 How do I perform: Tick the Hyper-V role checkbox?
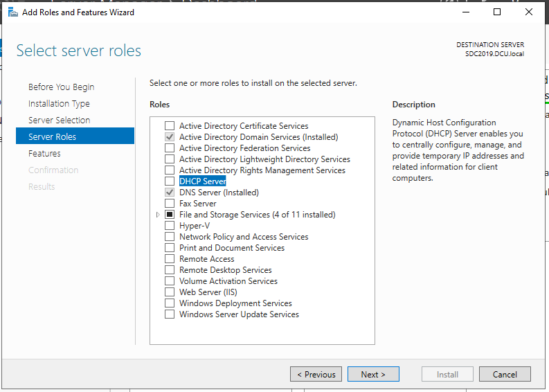pos(170,226)
